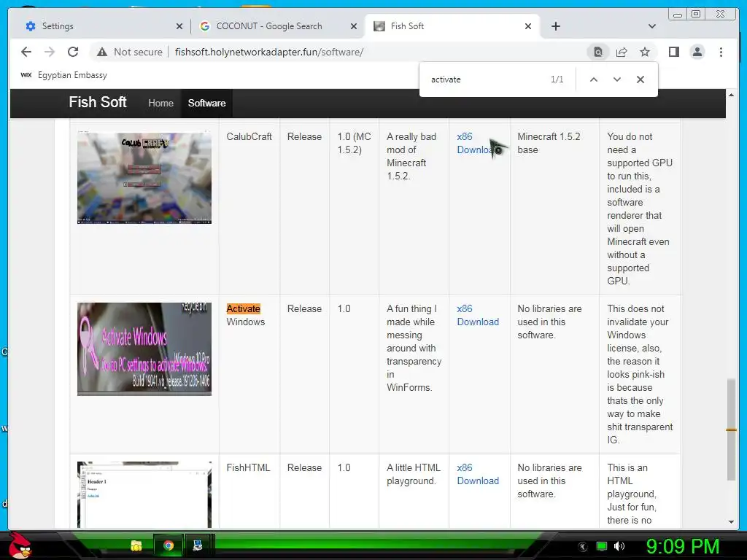The image size is (747, 560).
Task: Click the find bar text field
Action: click(486, 79)
